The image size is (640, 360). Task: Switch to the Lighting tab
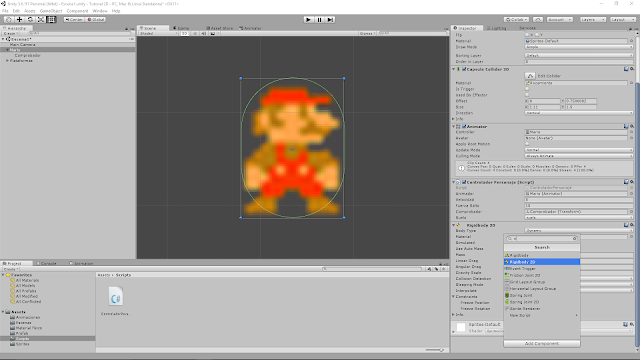pos(496,28)
